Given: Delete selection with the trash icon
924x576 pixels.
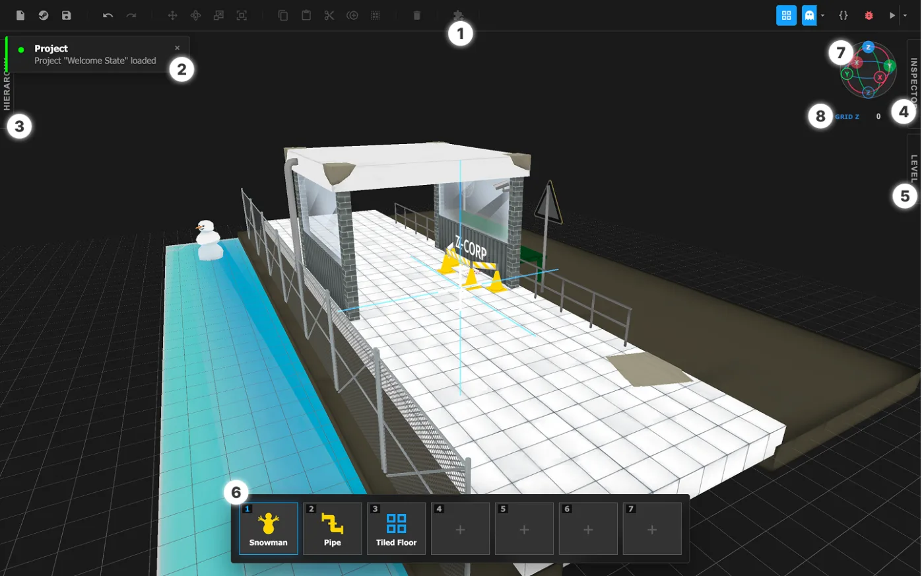Looking at the screenshot, I should (417, 15).
